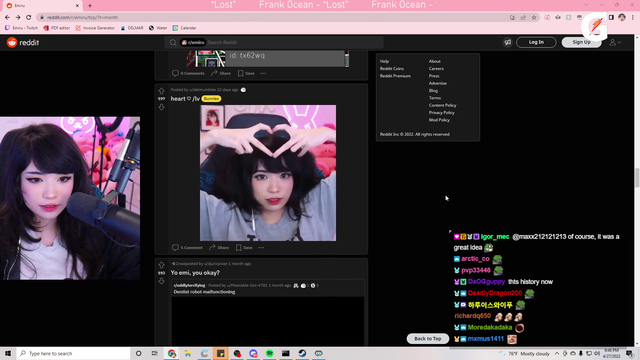The width and height of the screenshot is (640, 360).
Task: Expand the user account dropdown
Action: [x=615, y=42]
